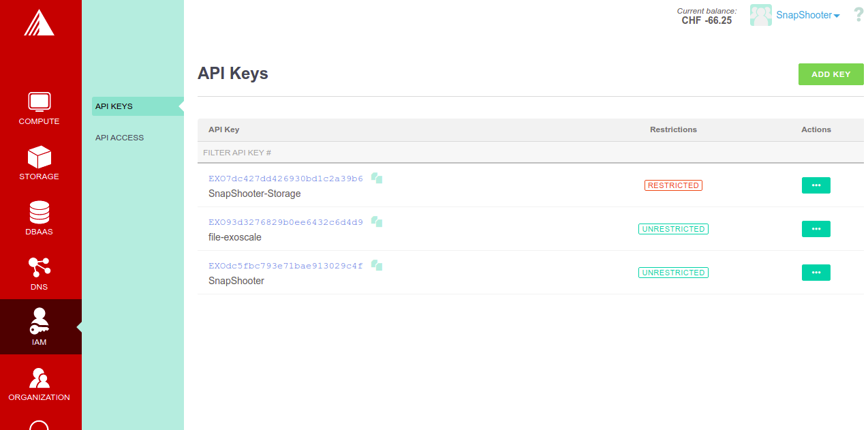Open actions menu for SnapShooter-Storage key
This screenshot has width=868, height=430.
pyautogui.click(x=816, y=185)
